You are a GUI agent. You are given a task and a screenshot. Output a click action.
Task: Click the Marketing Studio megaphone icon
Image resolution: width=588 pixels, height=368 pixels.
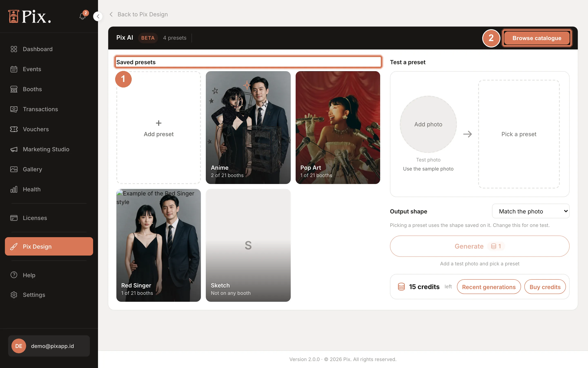pos(14,149)
